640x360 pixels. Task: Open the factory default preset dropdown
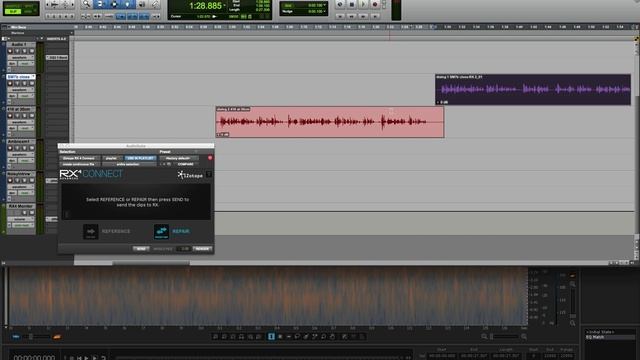coord(178,158)
